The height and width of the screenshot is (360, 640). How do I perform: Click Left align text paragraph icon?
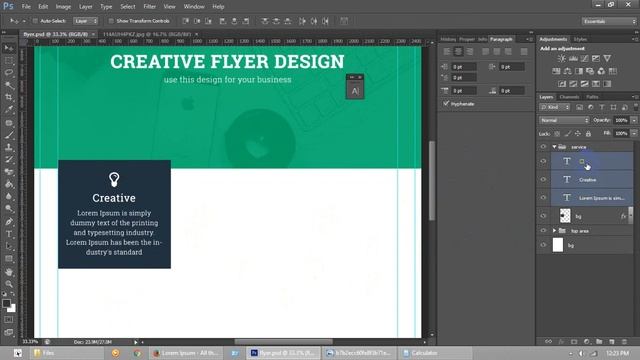[447, 51]
